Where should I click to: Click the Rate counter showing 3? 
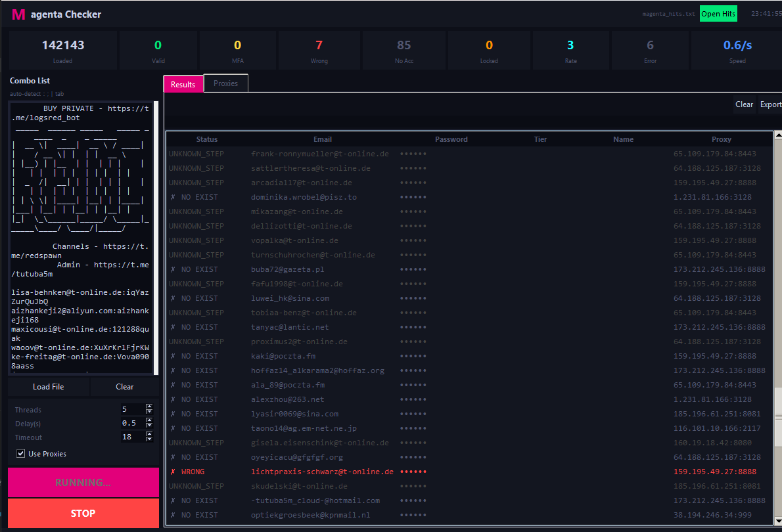[x=570, y=51]
